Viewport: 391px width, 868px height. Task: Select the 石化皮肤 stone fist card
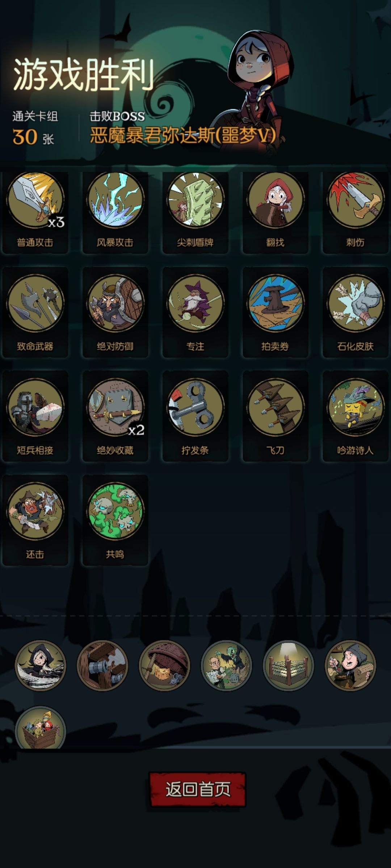click(355, 312)
